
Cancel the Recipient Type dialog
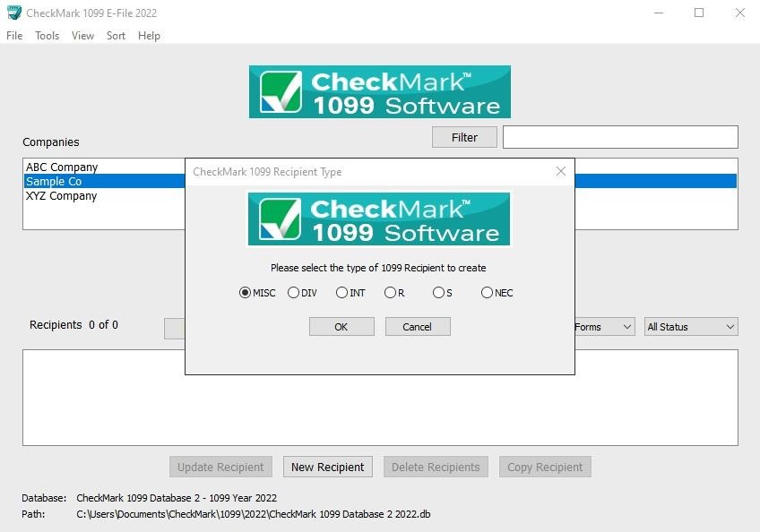pyautogui.click(x=417, y=327)
